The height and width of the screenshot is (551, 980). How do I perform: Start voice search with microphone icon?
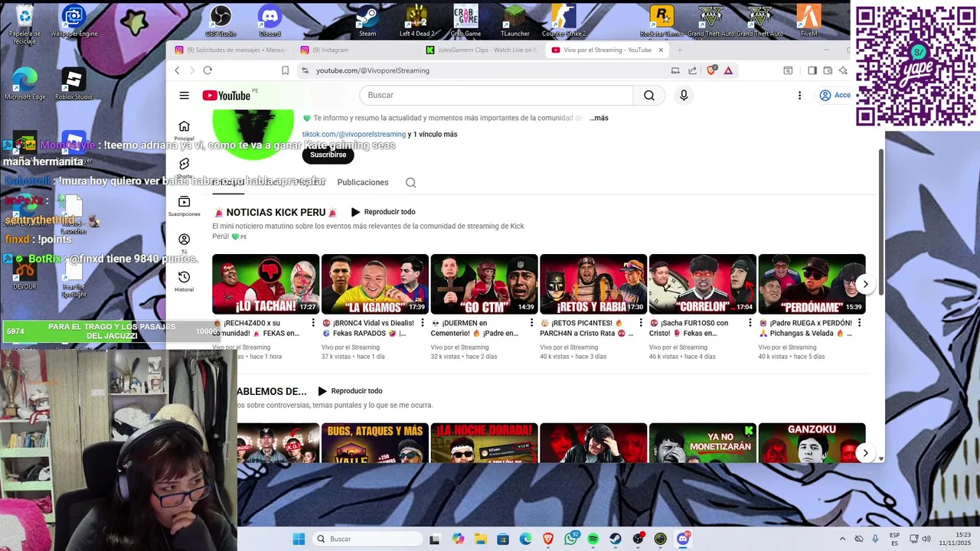pos(684,96)
